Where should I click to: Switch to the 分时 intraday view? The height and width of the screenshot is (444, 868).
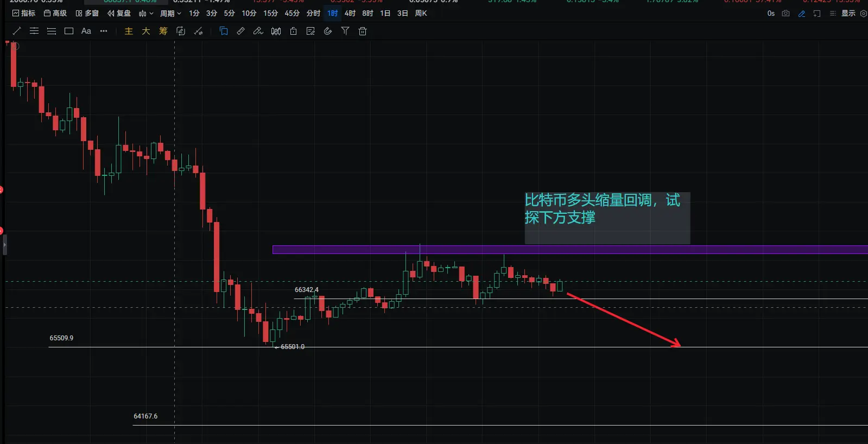314,13
